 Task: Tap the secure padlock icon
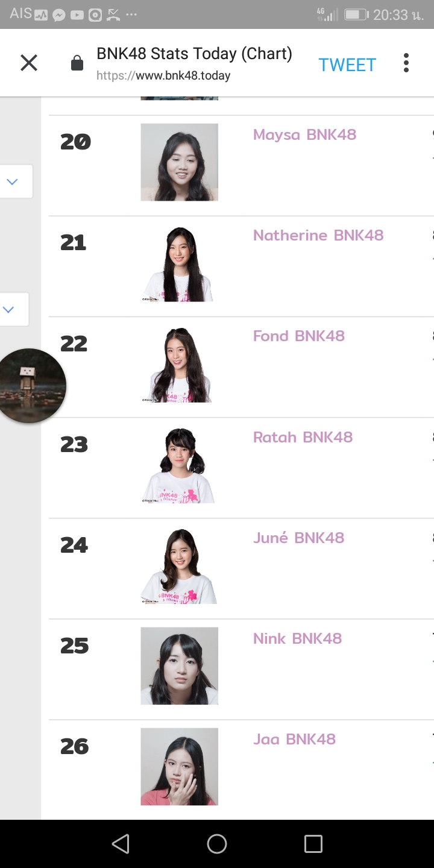[x=77, y=63]
